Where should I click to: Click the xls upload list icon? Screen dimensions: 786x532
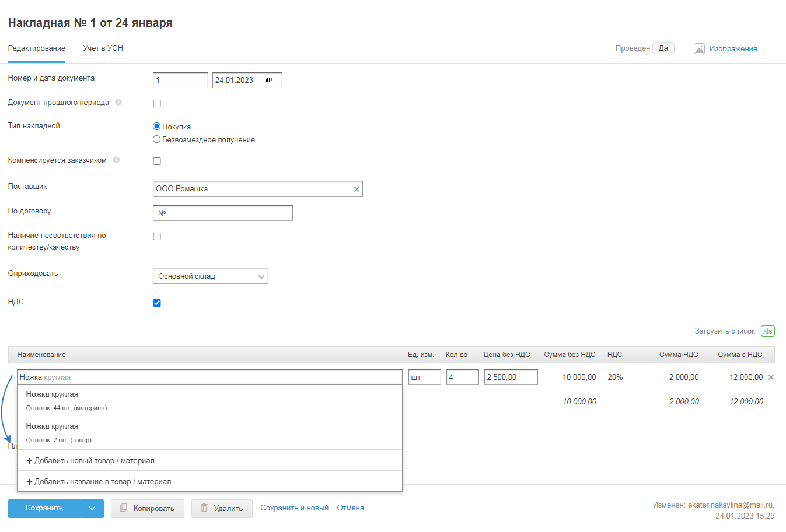tap(767, 331)
